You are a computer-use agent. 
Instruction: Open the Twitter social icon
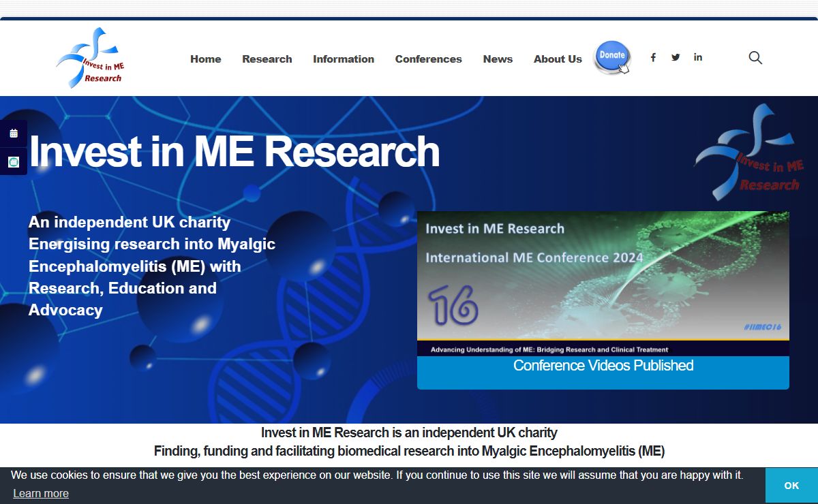point(676,57)
